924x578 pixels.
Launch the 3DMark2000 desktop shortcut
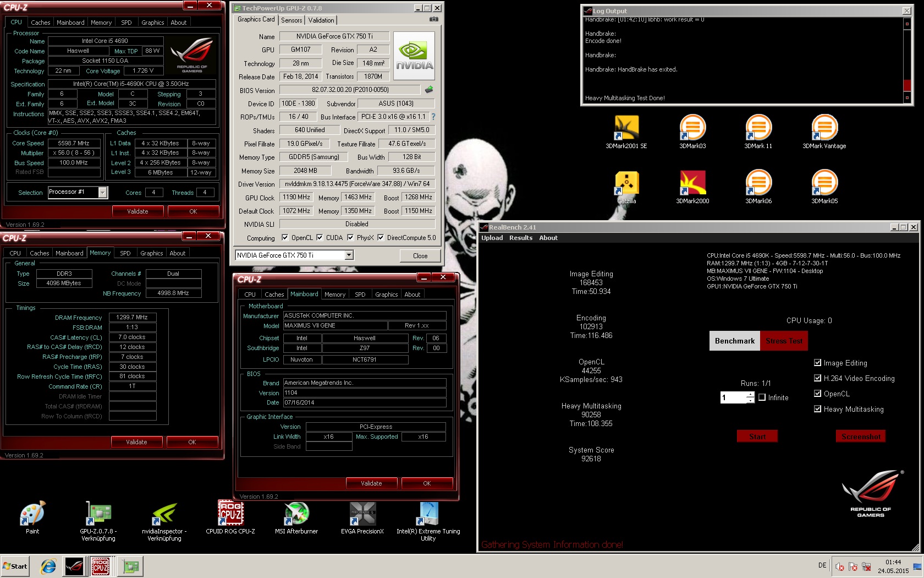[x=692, y=187]
